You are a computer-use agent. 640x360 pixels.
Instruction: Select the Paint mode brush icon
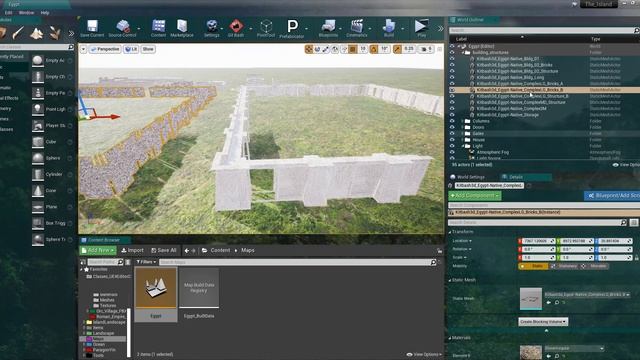click(18, 33)
